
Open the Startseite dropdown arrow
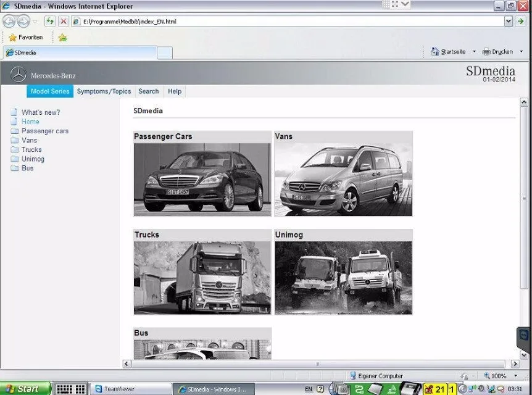click(x=475, y=52)
